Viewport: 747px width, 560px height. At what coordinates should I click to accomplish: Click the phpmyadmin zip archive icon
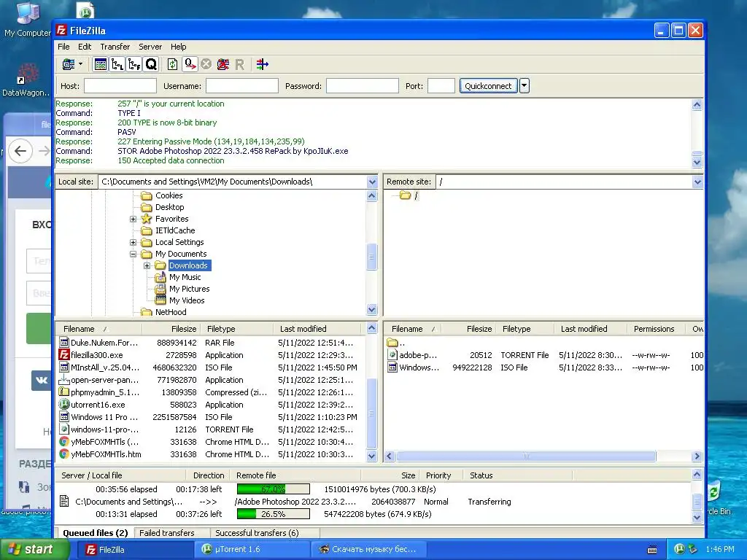point(64,392)
